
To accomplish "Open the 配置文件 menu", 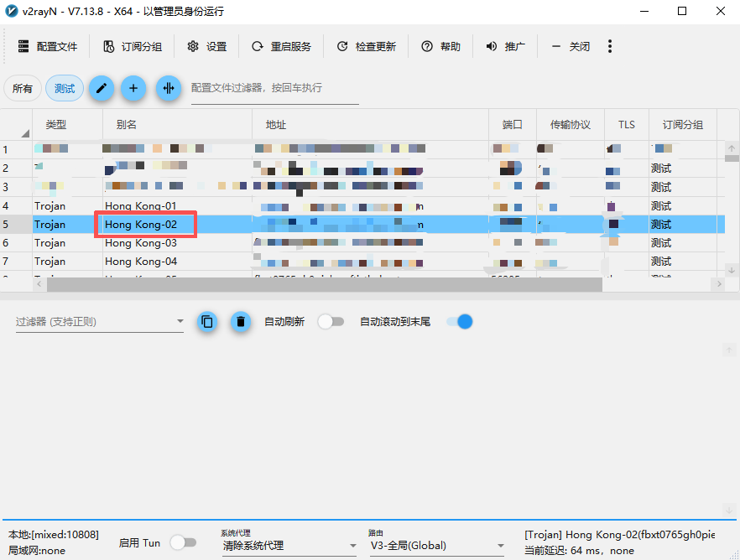I will [48, 46].
